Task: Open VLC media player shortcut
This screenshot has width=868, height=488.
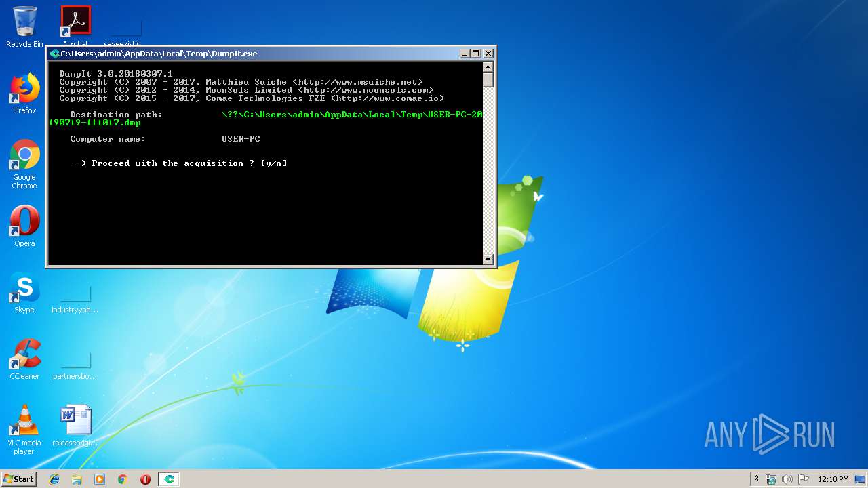Action: (24, 430)
